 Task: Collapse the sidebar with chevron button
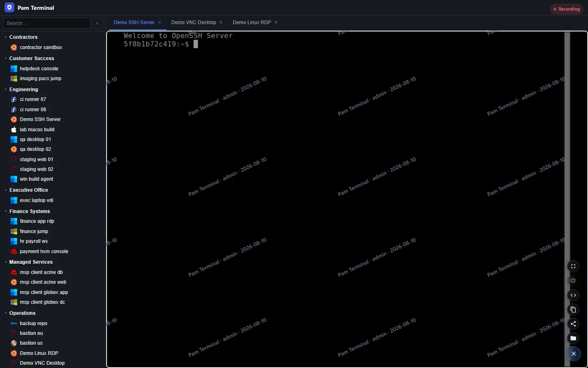pos(97,23)
